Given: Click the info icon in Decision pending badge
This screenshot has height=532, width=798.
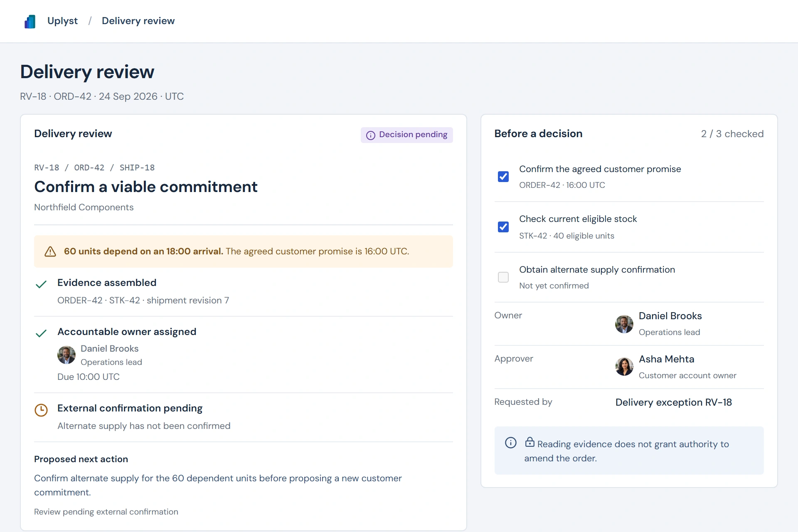Looking at the screenshot, I should click(x=371, y=135).
